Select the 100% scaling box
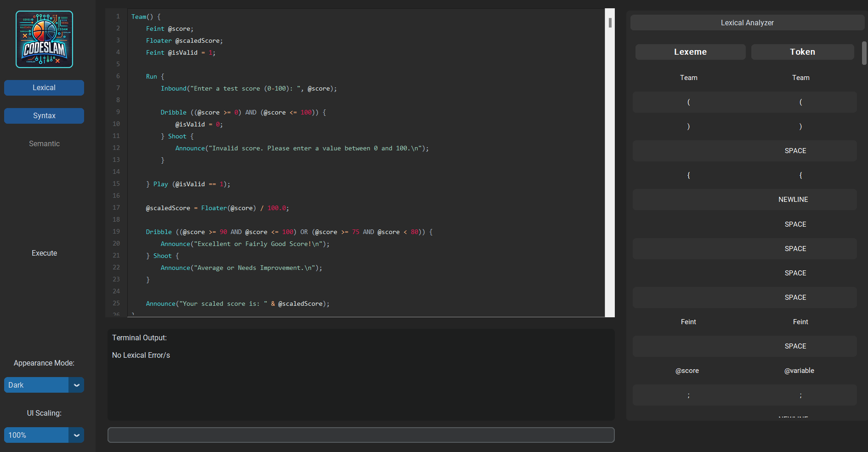Image resolution: width=868 pixels, height=452 pixels. click(x=36, y=435)
